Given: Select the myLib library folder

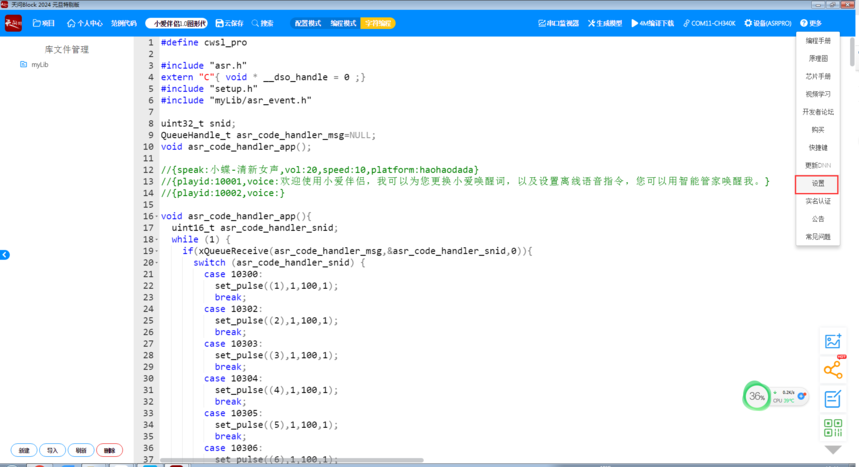Looking at the screenshot, I should (35, 65).
